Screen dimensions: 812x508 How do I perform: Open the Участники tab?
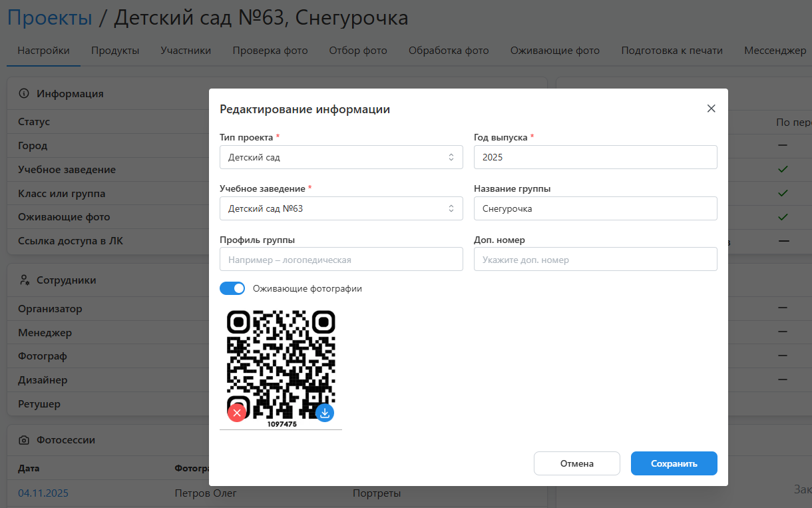pyautogui.click(x=186, y=51)
